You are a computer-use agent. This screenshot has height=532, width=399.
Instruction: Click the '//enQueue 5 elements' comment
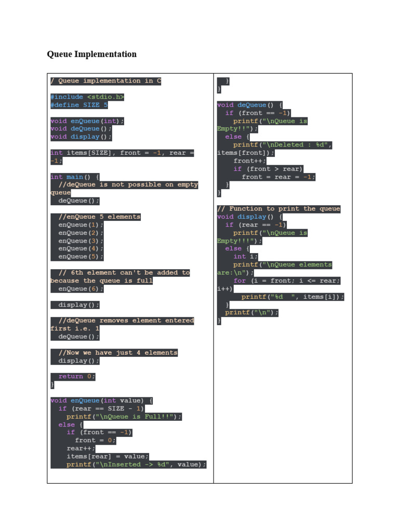(99, 217)
